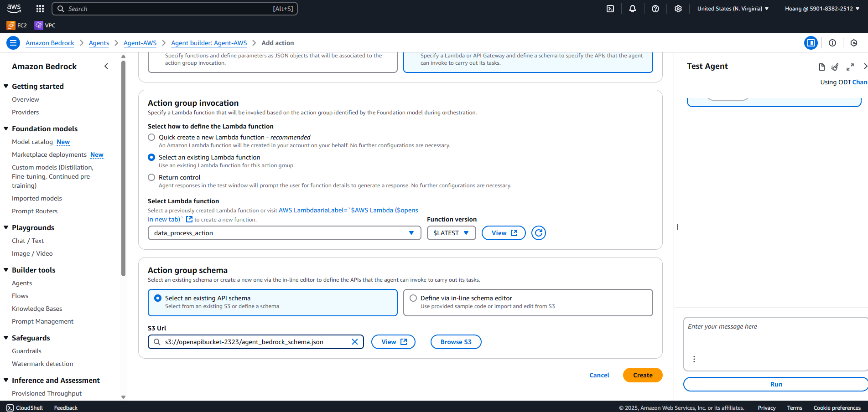
Task: Collapse the Safeguards section
Action: (6, 338)
